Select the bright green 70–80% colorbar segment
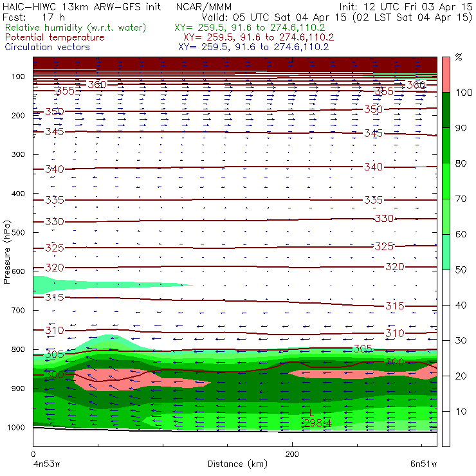This screenshot has height=476, width=476. pyautogui.click(x=446, y=181)
